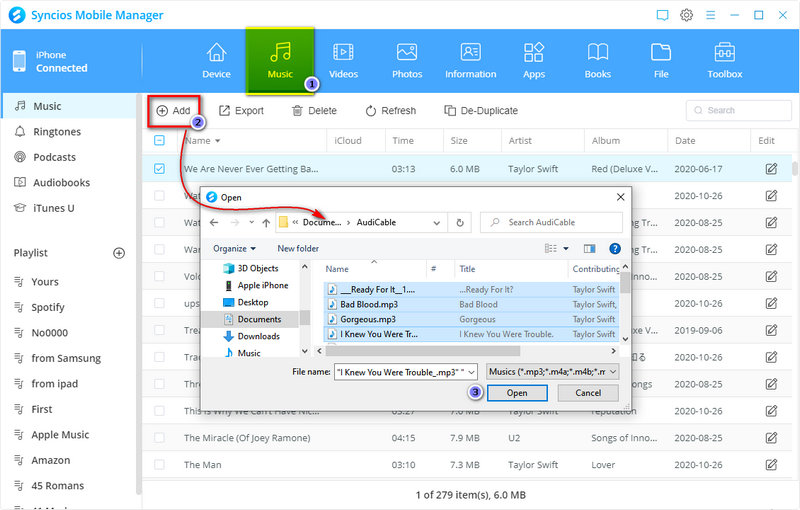Viewport: 800px width, 510px height.
Task: Refresh the AudiCable folder view
Action: (460, 223)
